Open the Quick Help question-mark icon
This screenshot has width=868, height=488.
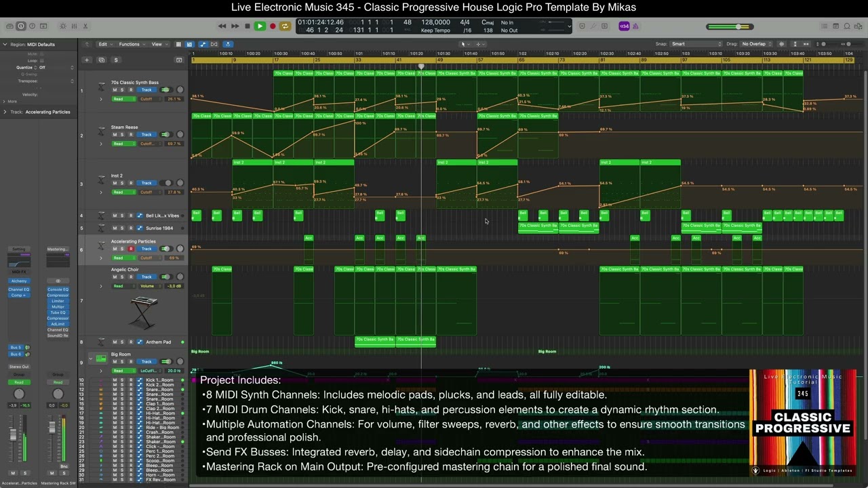[x=32, y=26]
